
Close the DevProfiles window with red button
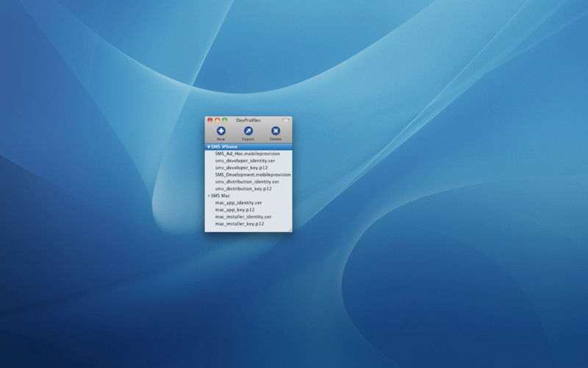point(210,120)
